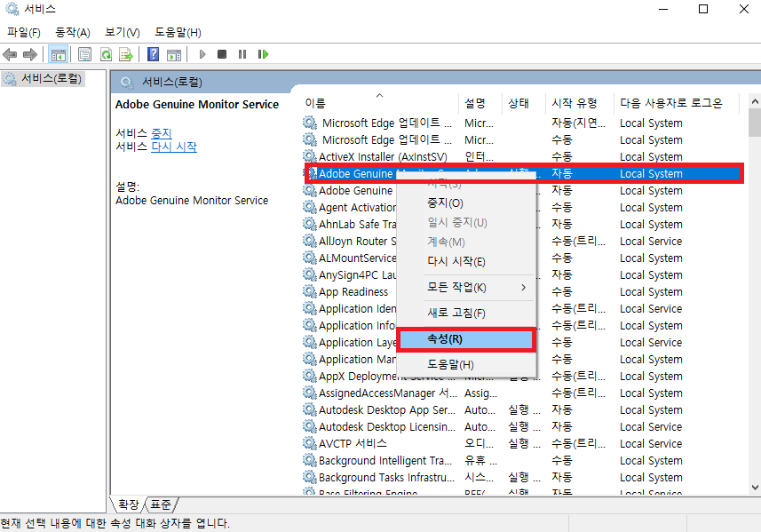Click gear icon of ActiveX Installer row
Screen dimensions: 761x532
(x=310, y=156)
